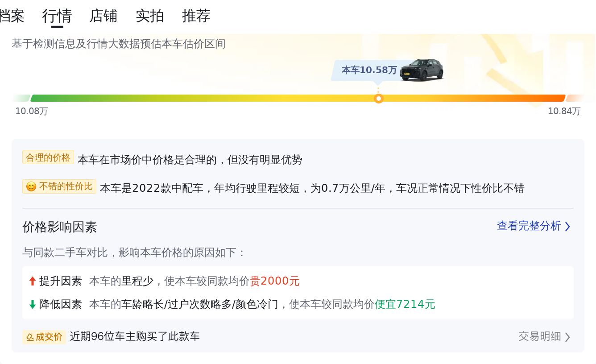Click the 10.84万 maximum price label
596x364 pixels.
pyautogui.click(x=564, y=111)
